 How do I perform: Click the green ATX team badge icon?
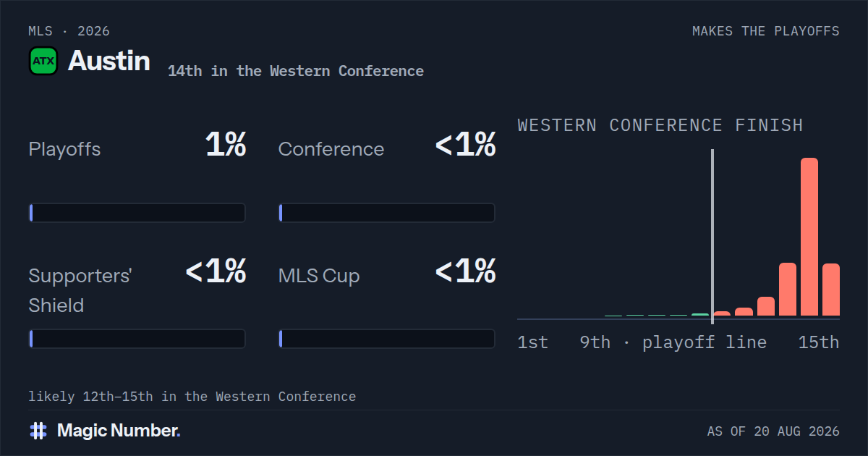(43, 62)
